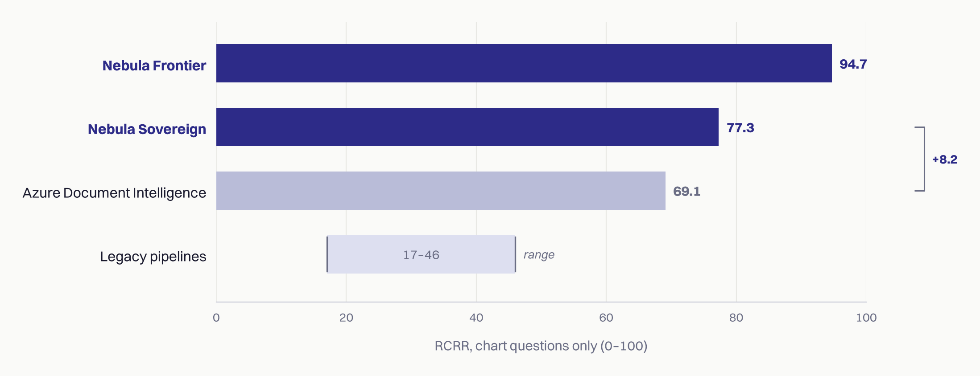Click the Nebula Frontier category label
This screenshot has width=980, height=376.
154,65
